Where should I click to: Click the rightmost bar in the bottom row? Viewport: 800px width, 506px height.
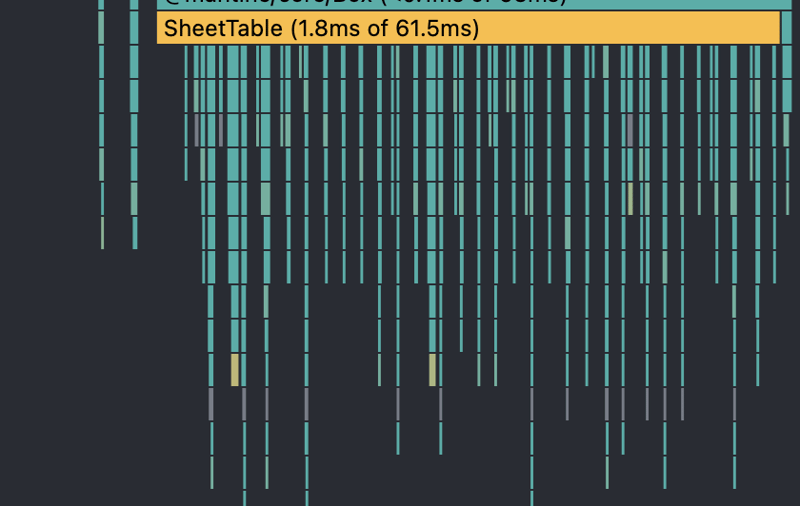pyautogui.click(x=532, y=498)
